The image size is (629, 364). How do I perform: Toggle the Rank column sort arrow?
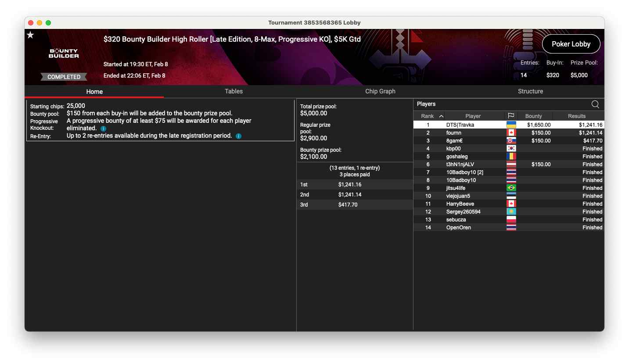[441, 116]
